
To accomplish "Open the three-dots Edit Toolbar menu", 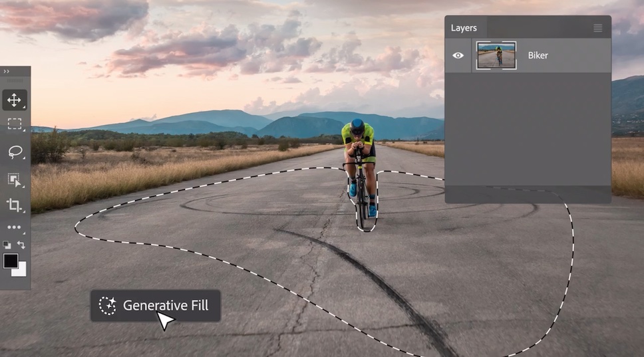I will coord(14,227).
